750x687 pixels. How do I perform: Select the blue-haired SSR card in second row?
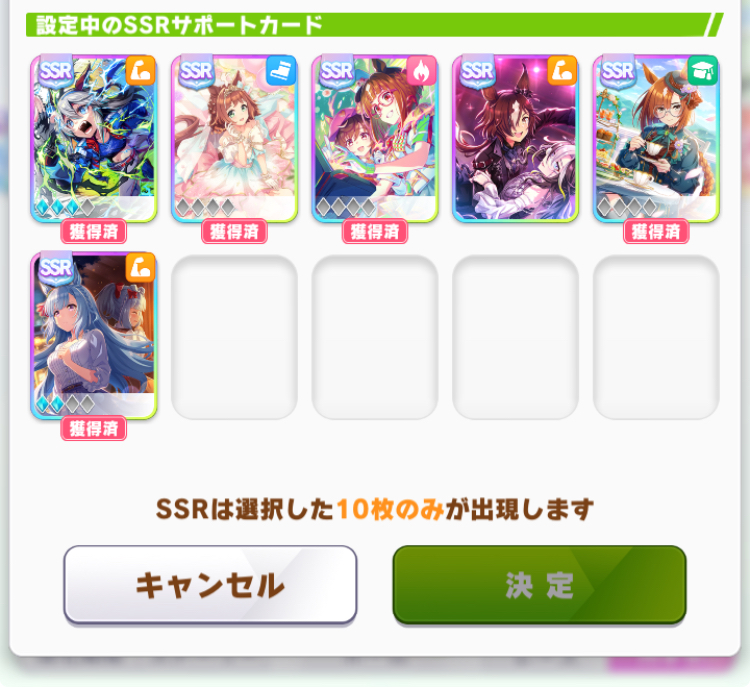pyautogui.click(x=94, y=336)
